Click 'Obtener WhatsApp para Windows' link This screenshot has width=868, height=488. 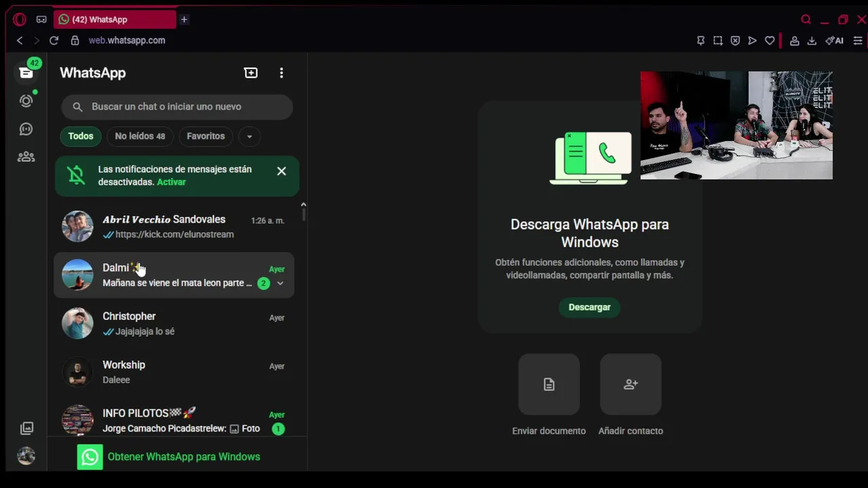pyautogui.click(x=184, y=457)
